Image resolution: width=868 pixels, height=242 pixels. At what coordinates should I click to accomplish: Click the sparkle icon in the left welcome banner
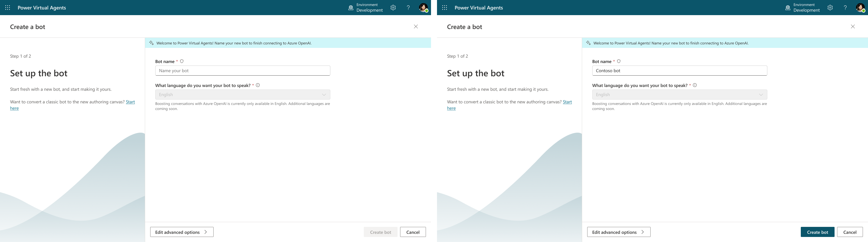[151, 43]
